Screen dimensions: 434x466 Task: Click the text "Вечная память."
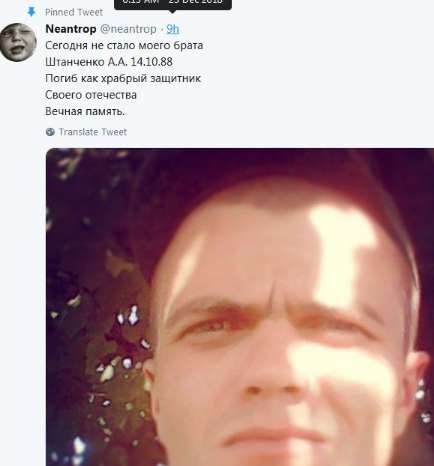point(85,111)
